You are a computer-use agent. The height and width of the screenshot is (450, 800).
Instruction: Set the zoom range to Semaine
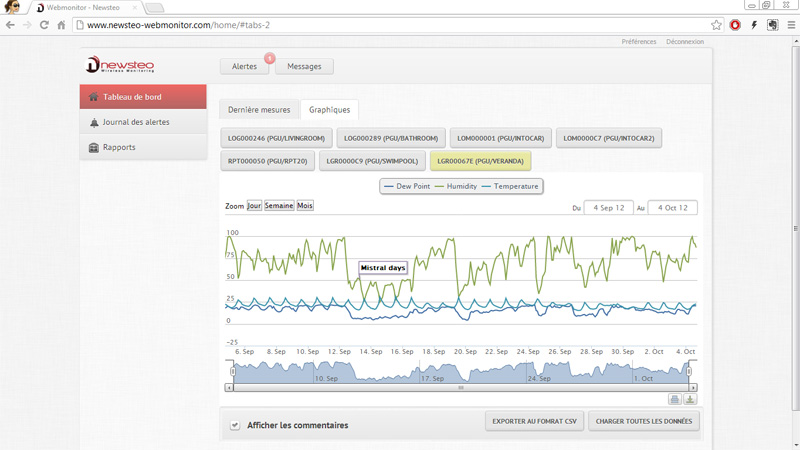279,206
